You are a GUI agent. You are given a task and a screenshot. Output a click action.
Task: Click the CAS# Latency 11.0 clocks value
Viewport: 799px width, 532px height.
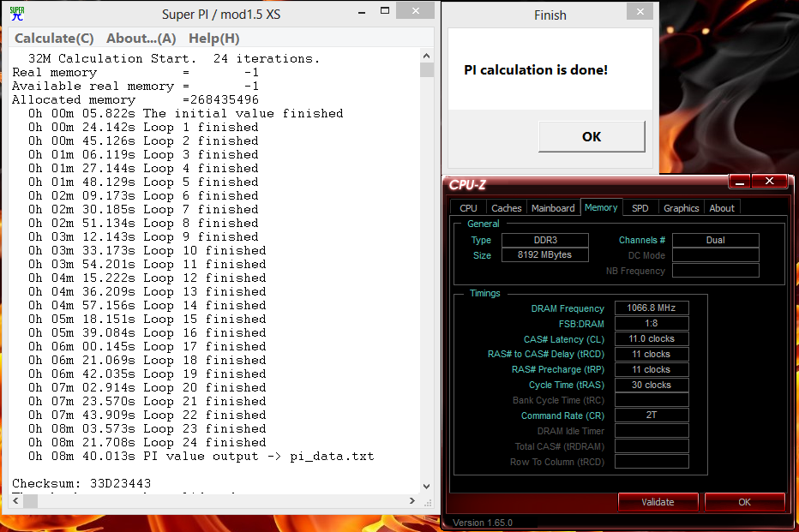click(652, 338)
